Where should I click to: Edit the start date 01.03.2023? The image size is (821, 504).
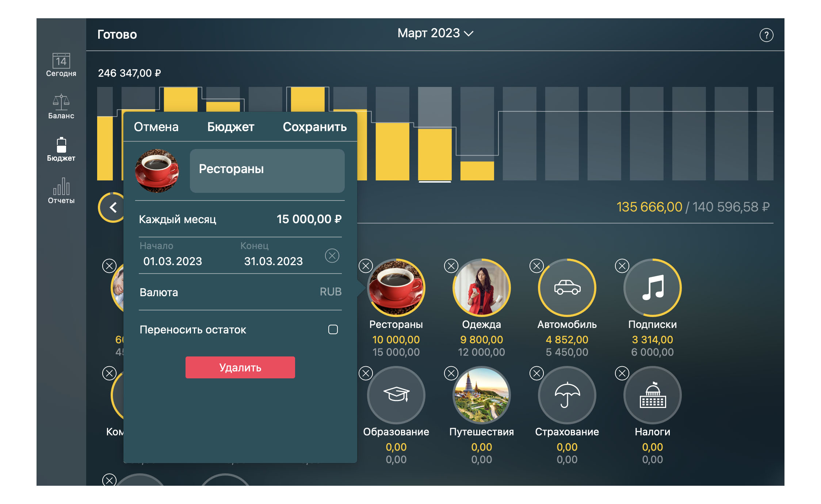[172, 261]
